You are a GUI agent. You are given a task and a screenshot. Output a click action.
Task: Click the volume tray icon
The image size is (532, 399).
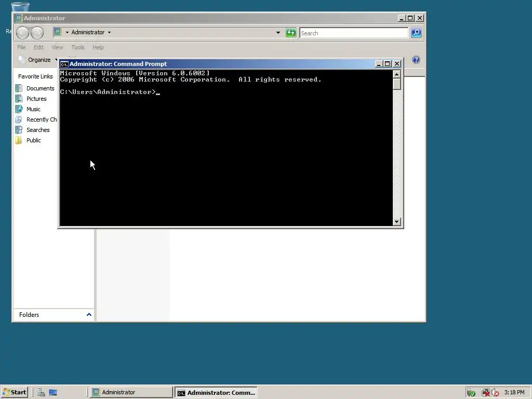pos(495,393)
